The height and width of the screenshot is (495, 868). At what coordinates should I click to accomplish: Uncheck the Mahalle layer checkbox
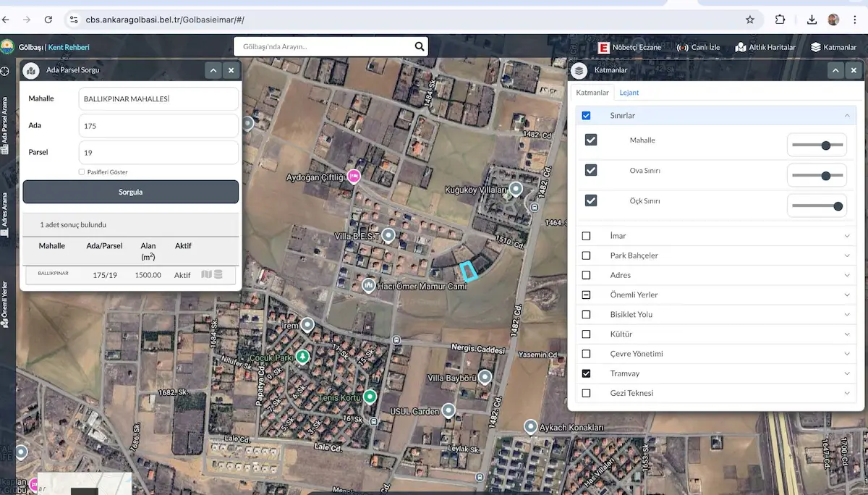point(591,140)
